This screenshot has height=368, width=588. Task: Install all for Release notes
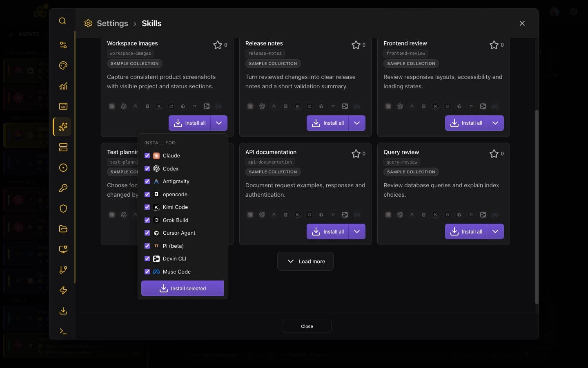pos(328,123)
